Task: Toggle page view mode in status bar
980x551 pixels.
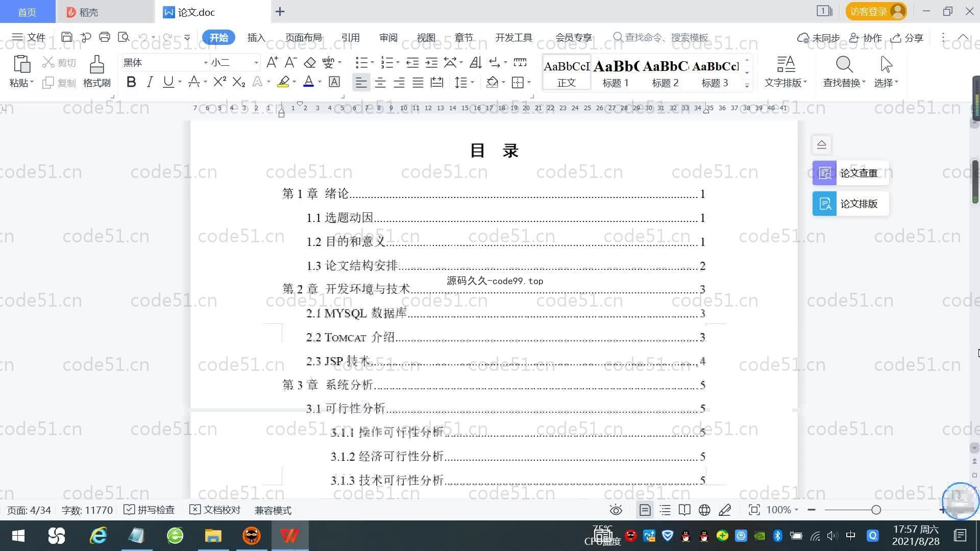Action: pos(645,510)
